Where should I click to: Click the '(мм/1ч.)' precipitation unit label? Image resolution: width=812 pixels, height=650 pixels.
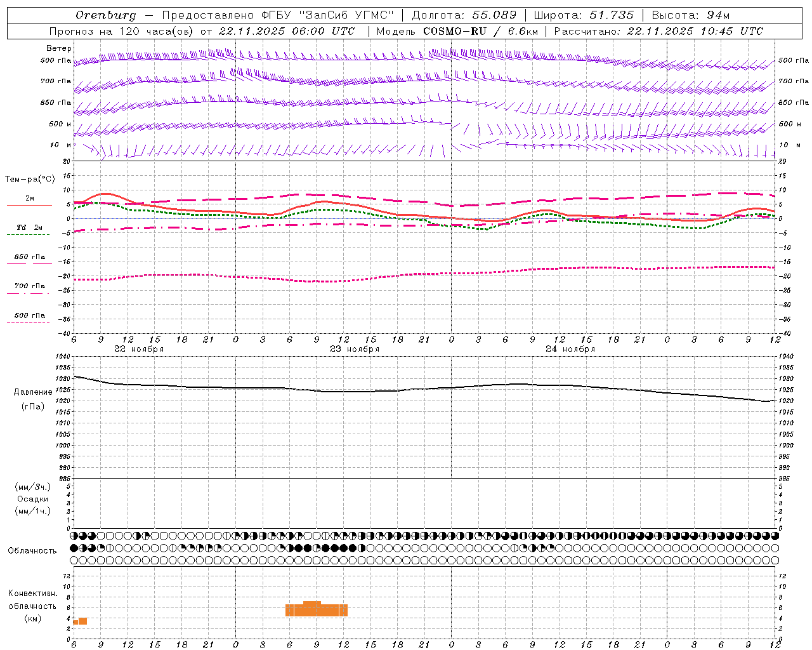tap(32, 511)
